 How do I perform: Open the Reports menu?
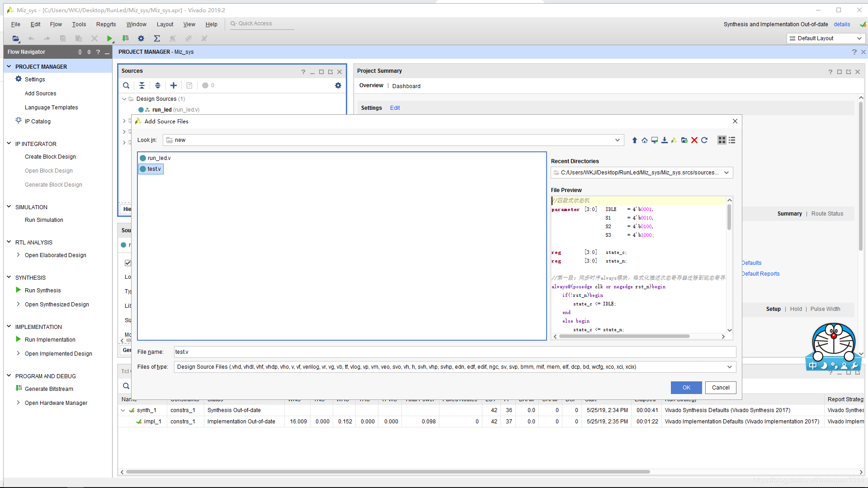106,24
